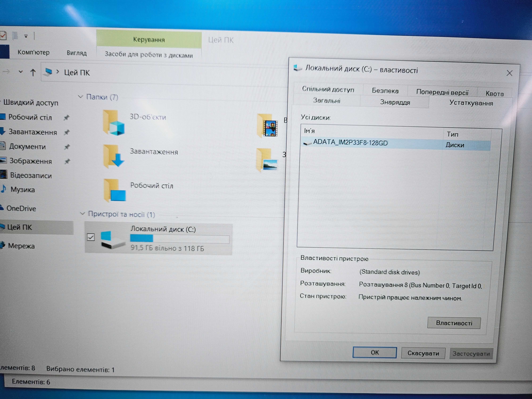The width and height of the screenshot is (532, 399).
Task: Select OneDrive in sidebar
Action: tap(21, 208)
